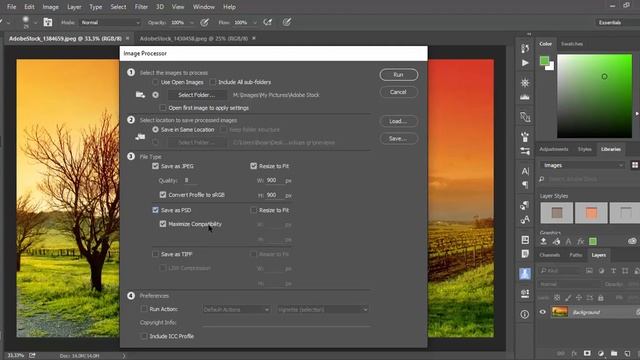Image resolution: width=640 pixels, height=360 pixels.
Task: Open the Filter menu
Action: coord(141,7)
